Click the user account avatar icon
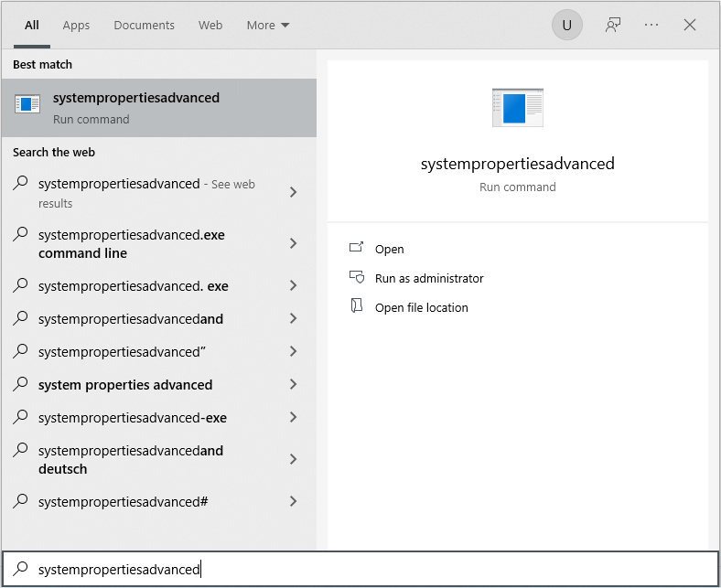The image size is (721, 588). [x=566, y=25]
